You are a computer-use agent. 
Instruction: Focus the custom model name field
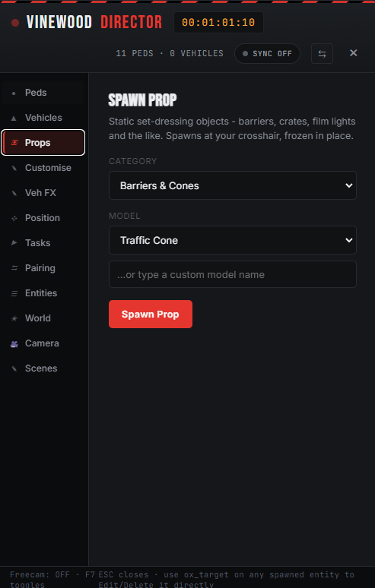pos(232,274)
